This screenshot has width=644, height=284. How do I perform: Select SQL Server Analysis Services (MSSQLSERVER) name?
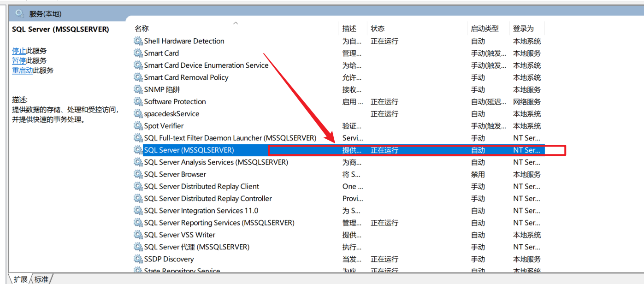[x=216, y=162]
